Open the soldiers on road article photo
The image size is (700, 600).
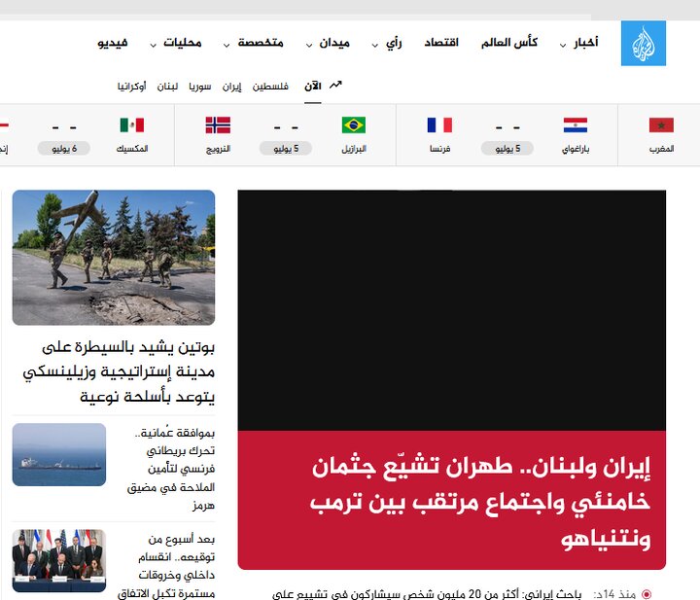[x=114, y=258]
